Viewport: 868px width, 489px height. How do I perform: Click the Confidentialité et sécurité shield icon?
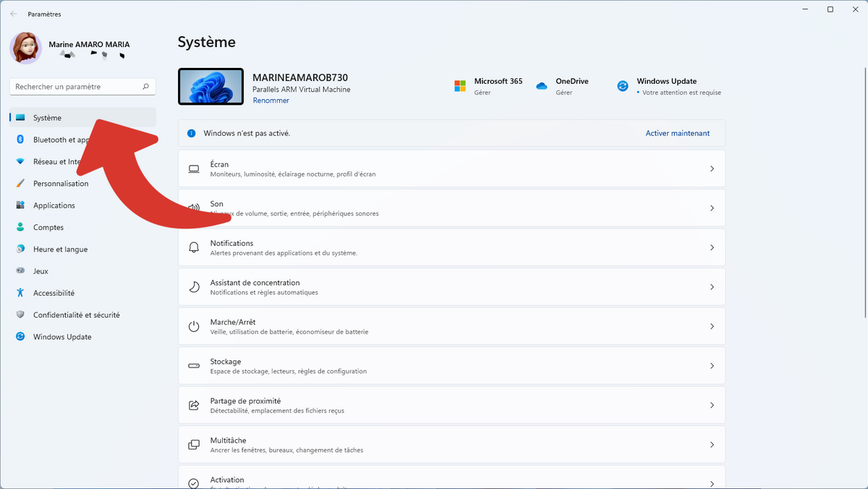pos(20,315)
